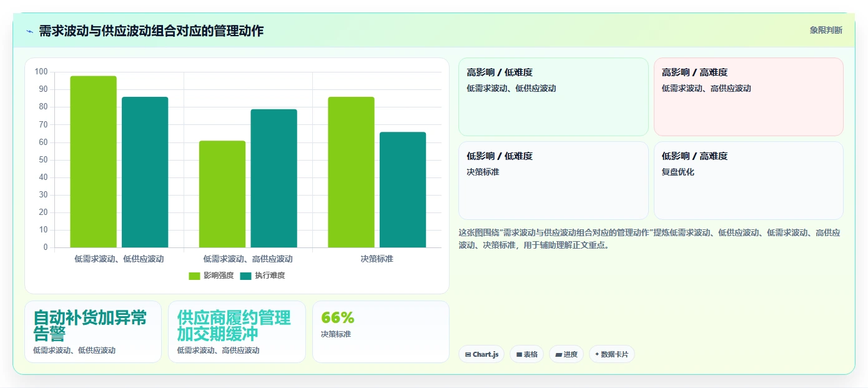Click the teal bar for 低需求波动、低供应波动
This screenshot has height=388, width=868.
pyautogui.click(x=145, y=172)
